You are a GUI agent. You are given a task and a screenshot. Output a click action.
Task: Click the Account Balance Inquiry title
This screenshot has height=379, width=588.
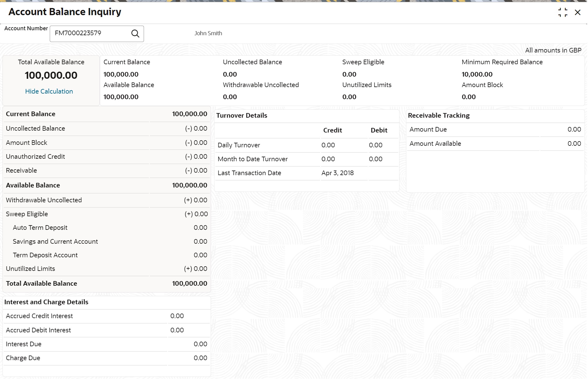(65, 12)
